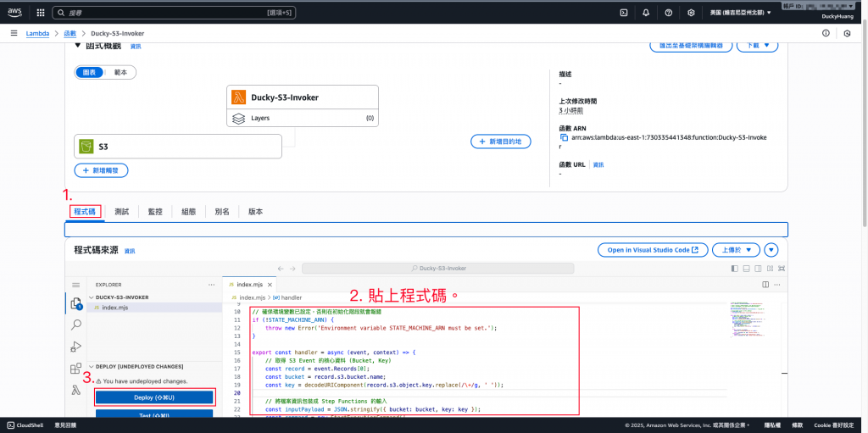The image size is (868, 433).
Task: Toggle the secondary sidebar layout icon
Action: [758, 268]
